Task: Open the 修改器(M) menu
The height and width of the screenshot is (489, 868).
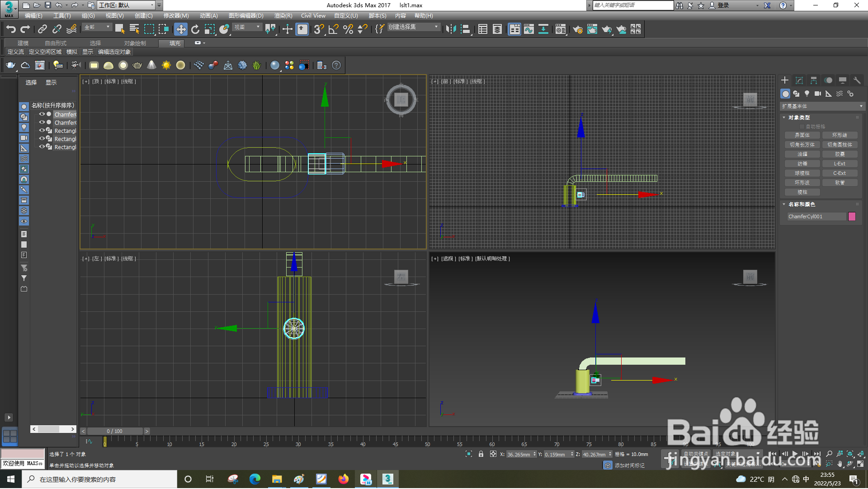Action: 176,16
